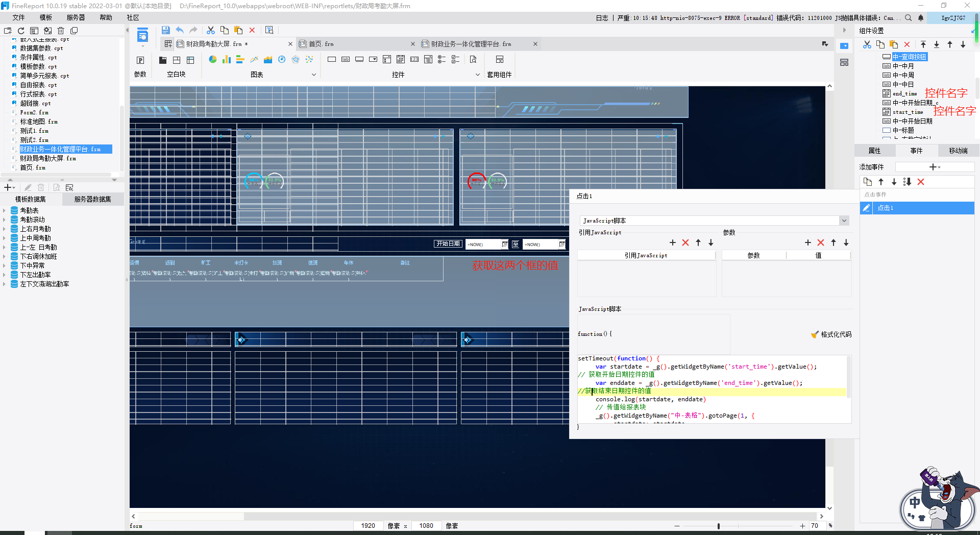The width and height of the screenshot is (980, 535).
Task: Expand the 考勤表 dataset node
Action: [x=4, y=210]
